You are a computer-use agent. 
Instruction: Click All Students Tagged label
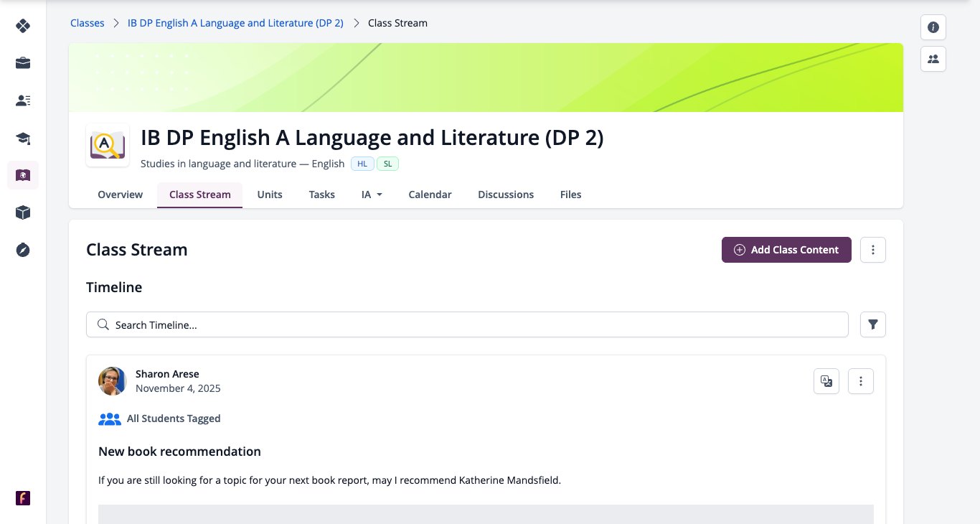174,418
